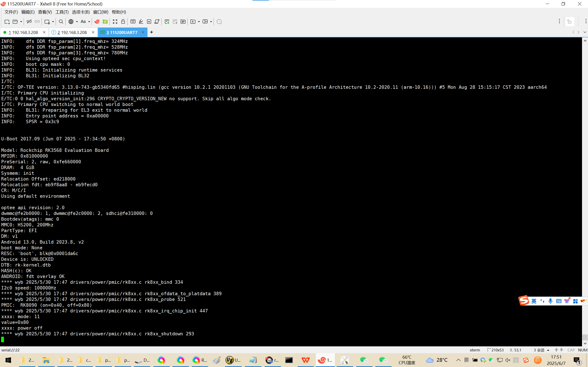Viewport: 588px width, 367px height.
Task: Open the chat bubble help icon
Action: click(219, 22)
